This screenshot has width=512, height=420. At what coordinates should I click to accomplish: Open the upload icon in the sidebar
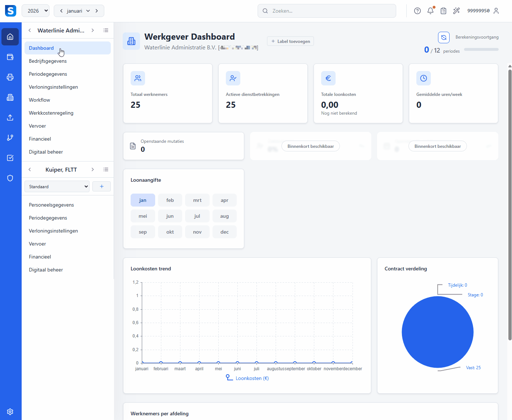10,118
